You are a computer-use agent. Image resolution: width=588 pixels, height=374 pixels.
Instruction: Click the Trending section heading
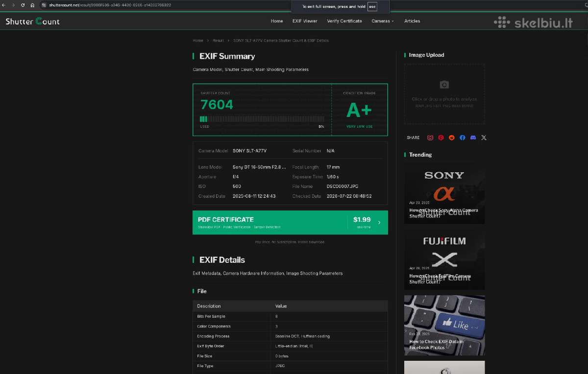coord(420,155)
